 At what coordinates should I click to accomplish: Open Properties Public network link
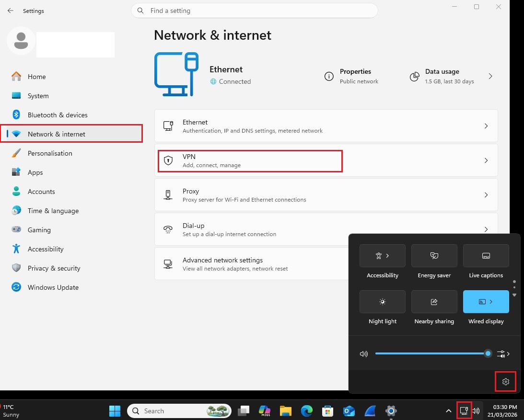point(351,77)
